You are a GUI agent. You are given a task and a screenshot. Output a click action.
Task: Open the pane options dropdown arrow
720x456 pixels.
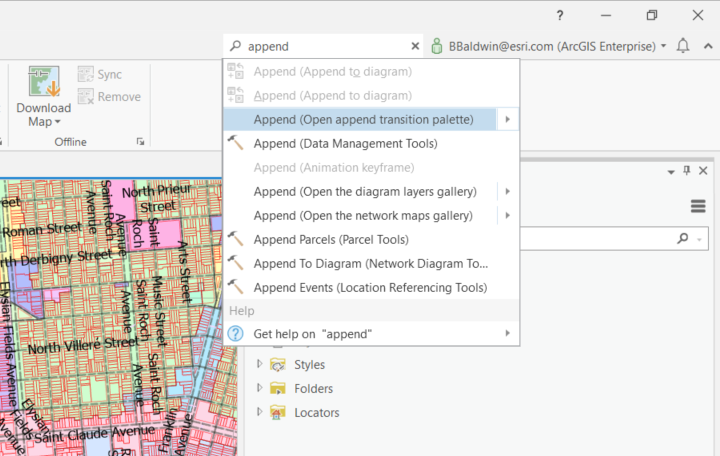[x=671, y=172]
